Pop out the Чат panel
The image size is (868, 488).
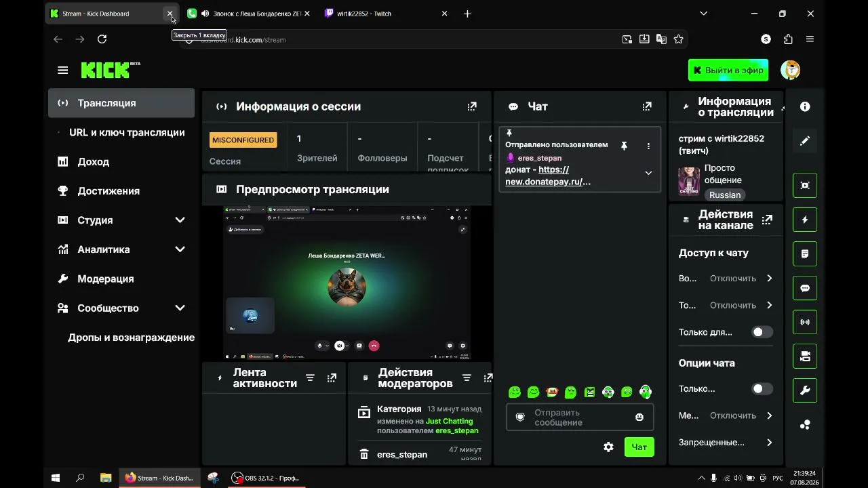coord(647,106)
